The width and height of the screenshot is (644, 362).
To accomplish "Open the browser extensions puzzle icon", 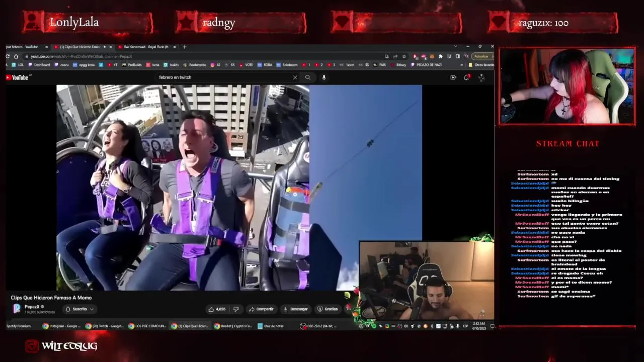I will pos(440,56).
